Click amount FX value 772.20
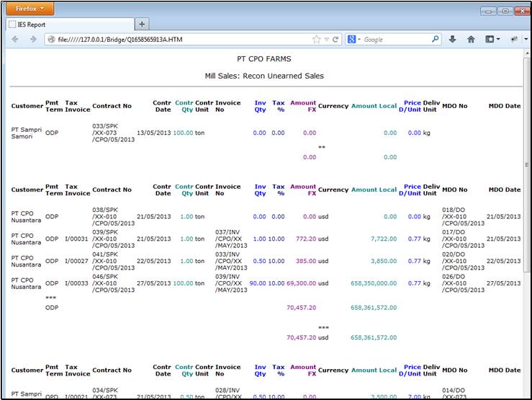532x400 pixels. click(306, 239)
